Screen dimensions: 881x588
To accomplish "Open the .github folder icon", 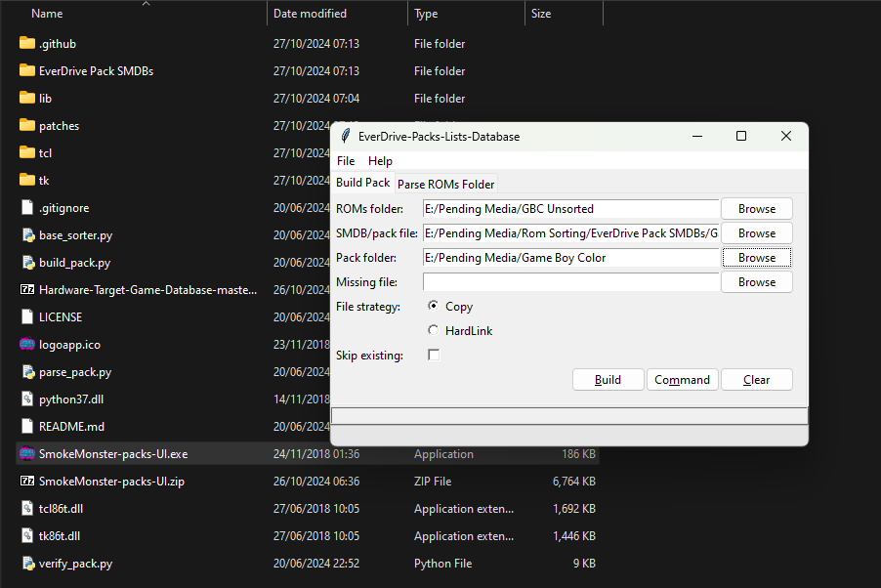I will 27,43.
